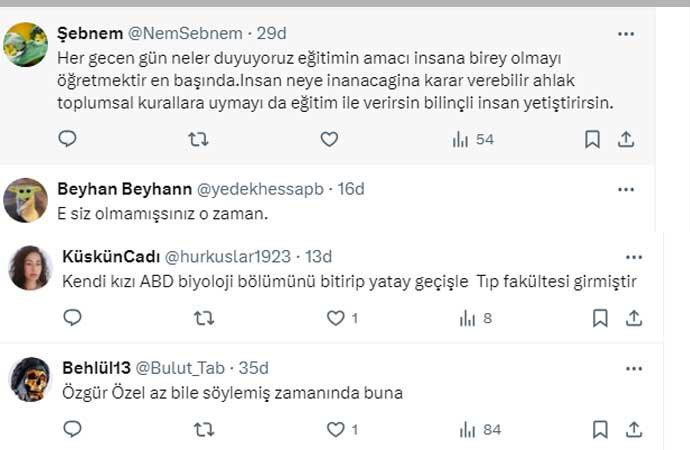Image resolution: width=690 pixels, height=450 pixels.
Task: Bookmark Şebnem's tweet
Action: coord(592,140)
